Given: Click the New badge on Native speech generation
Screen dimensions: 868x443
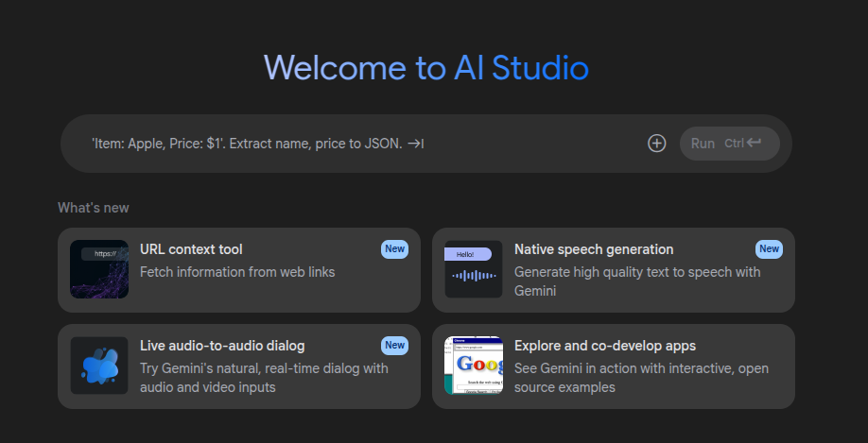Looking at the screenshot, I should [769, 249].
